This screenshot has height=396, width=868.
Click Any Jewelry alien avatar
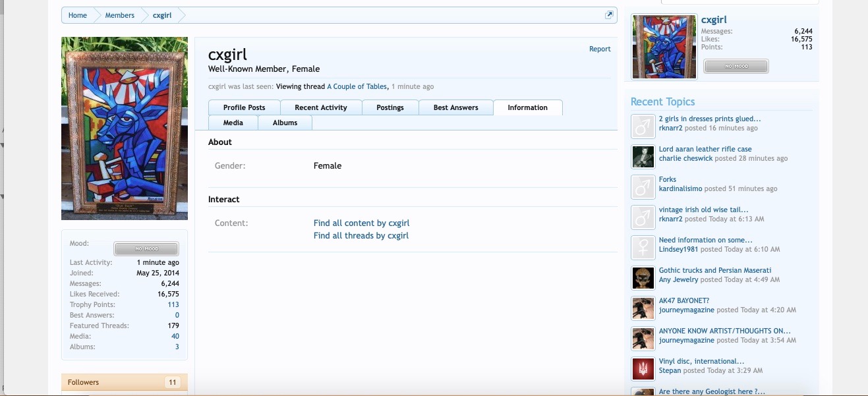click(x=643, y=277)
